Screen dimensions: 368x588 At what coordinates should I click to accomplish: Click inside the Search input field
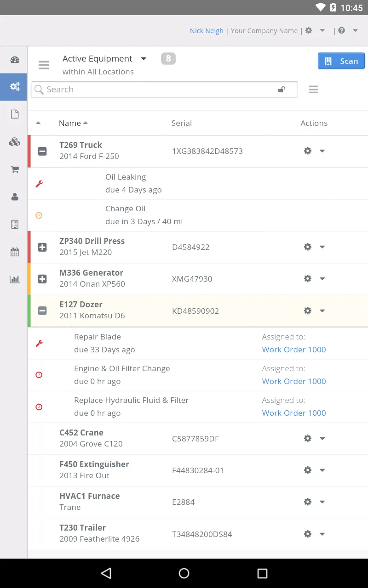(x=138, y=90)
